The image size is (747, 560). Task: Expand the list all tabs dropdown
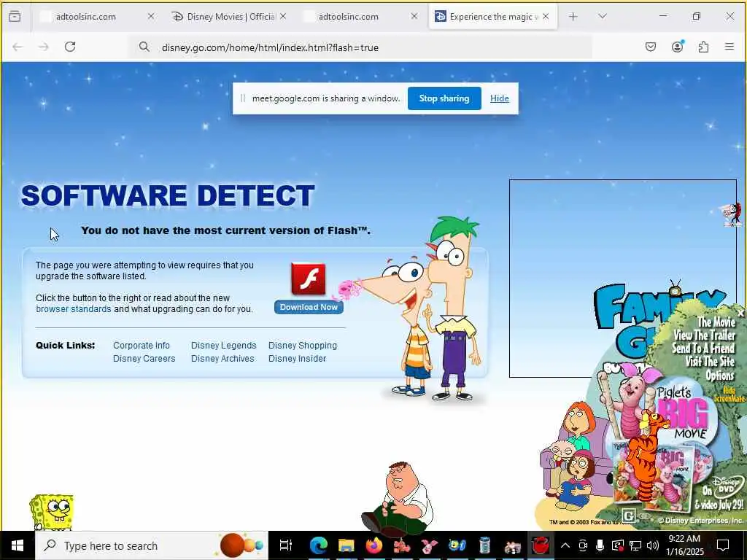pyautogui.click(x=603, y=17)
